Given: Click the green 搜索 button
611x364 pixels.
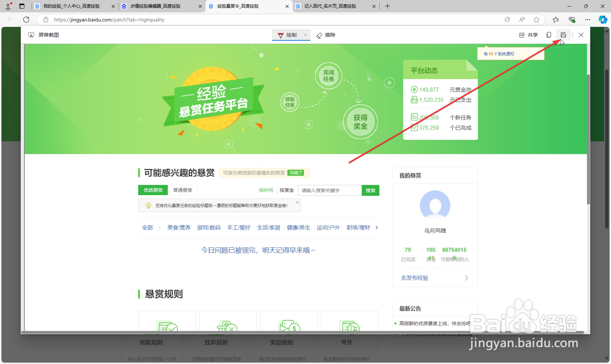Looking at the screenshot, I should pos(370,190).
